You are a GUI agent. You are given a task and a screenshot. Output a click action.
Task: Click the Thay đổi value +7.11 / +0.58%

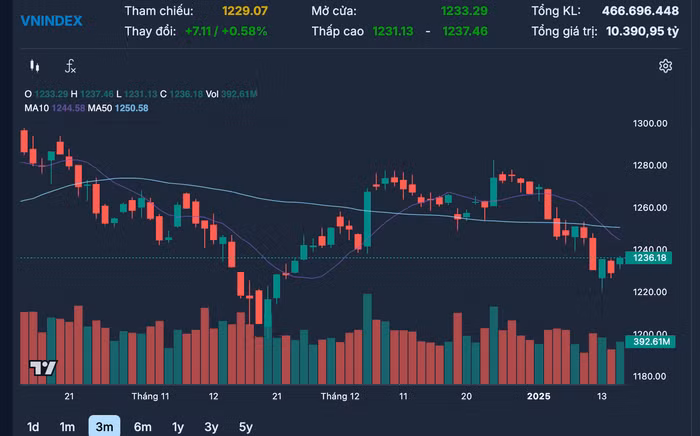pyautogui.click(x=226, y=31)
